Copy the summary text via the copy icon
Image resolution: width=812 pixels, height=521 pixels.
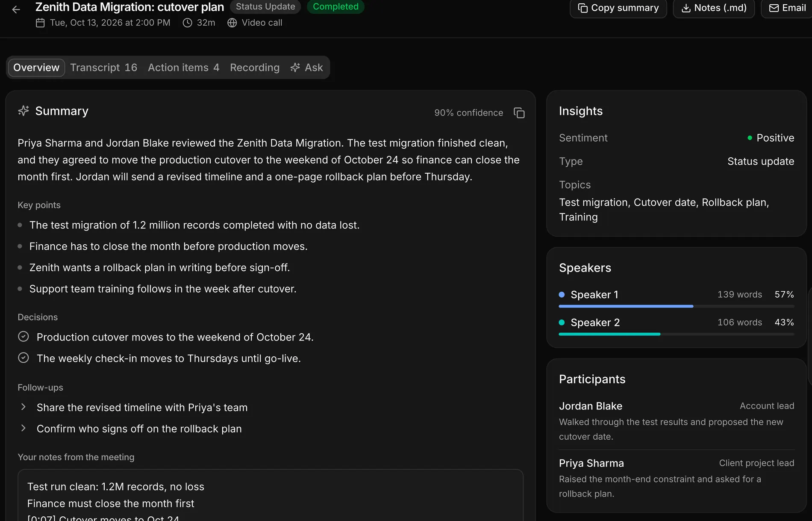click(519, 113)
